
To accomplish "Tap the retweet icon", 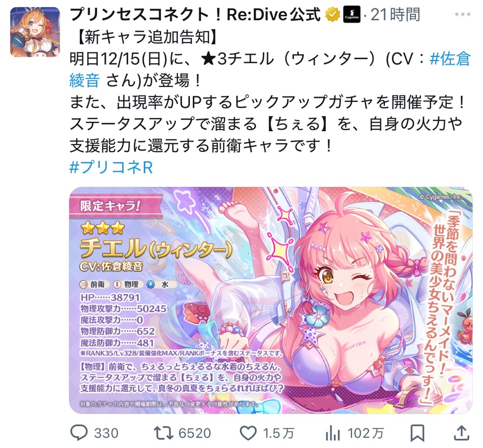I will pos(163,433).
